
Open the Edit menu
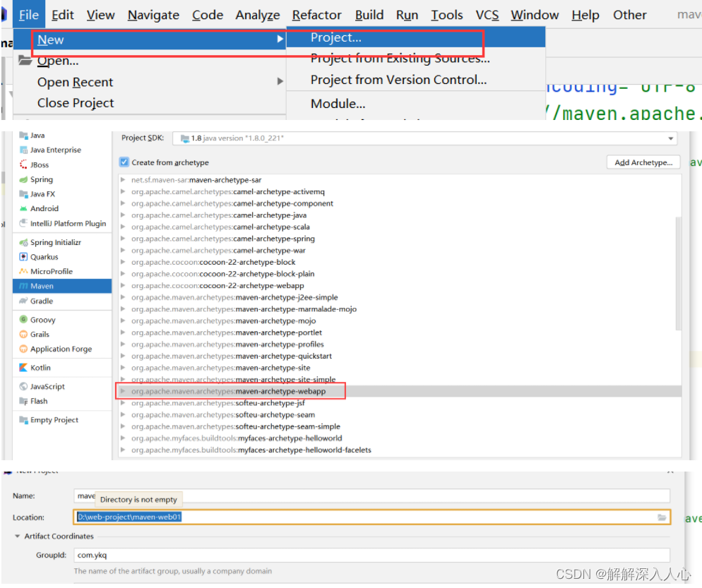[63, 15]
